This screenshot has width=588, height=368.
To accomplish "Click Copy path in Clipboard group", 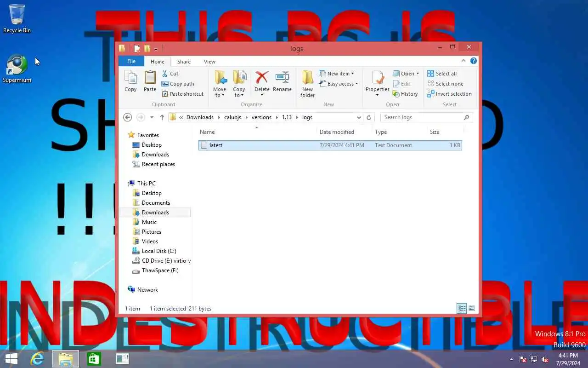I will coord(178,84).
